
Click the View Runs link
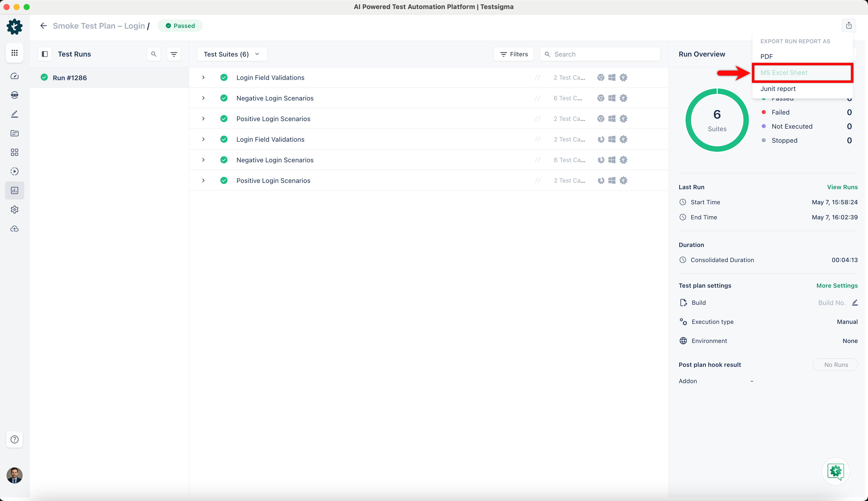coord(842,187)
